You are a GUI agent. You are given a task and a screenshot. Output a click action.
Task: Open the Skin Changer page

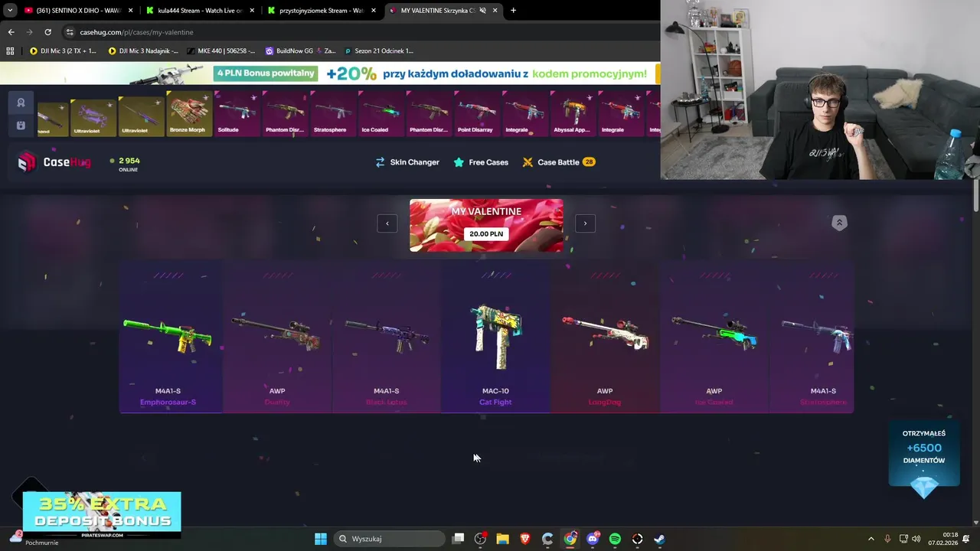pyautogui.click(x=407, y=162)
